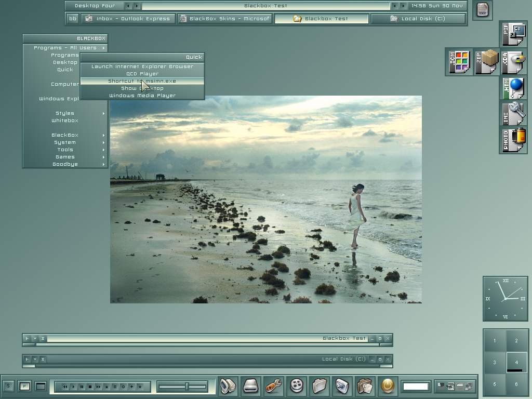Select Windows Media Player in Quick menu
Image resolution: width=532 pixels, height=399 pixels.
(x=142, y=96)
